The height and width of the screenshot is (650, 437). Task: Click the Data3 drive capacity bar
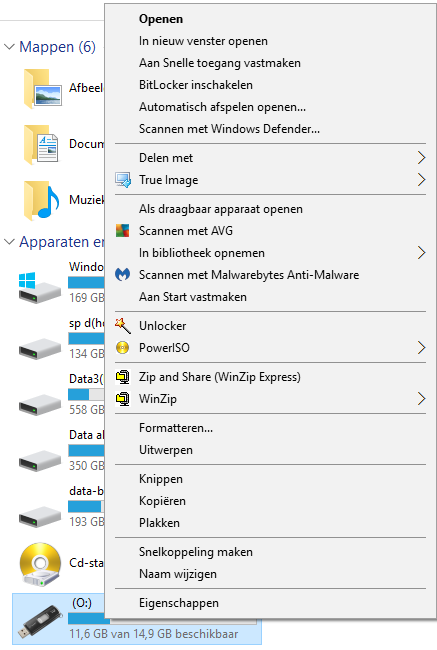click(86, 394)
